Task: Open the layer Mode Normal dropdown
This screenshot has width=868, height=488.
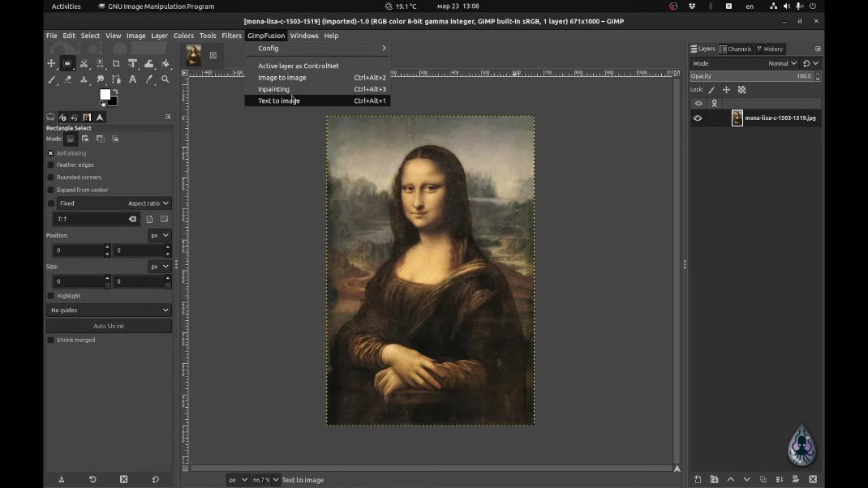Action: coord(782,63)
